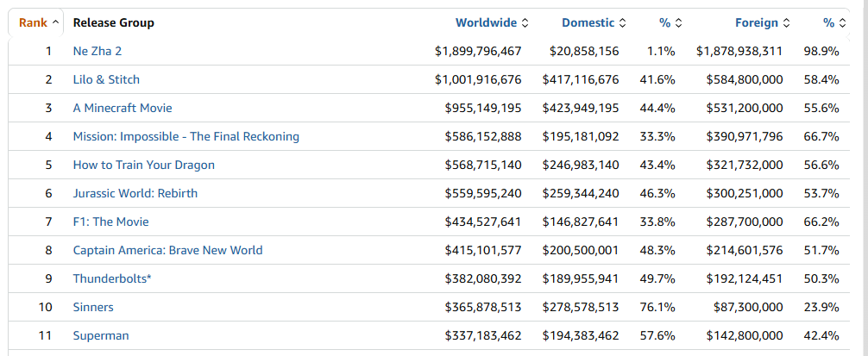The image size is (868, 356).
Task: Open Lilo & Stitch release page
Action: tap(106, 79)
